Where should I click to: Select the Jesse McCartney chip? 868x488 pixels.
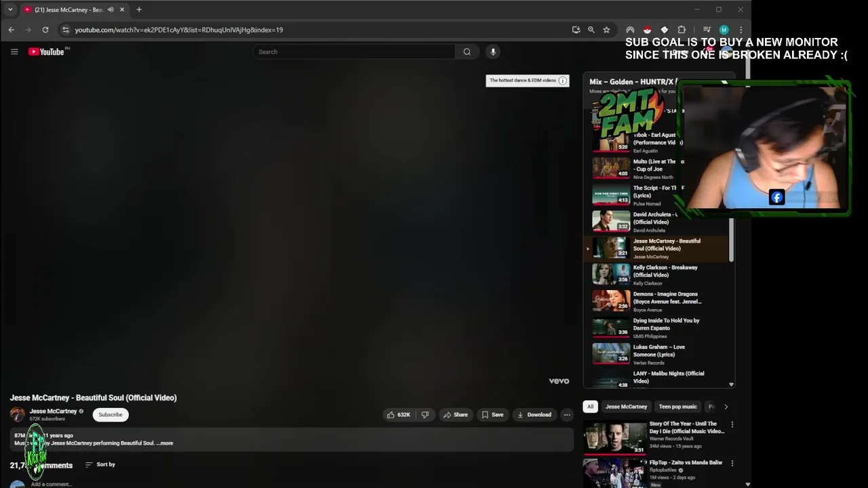click(626, 407)
